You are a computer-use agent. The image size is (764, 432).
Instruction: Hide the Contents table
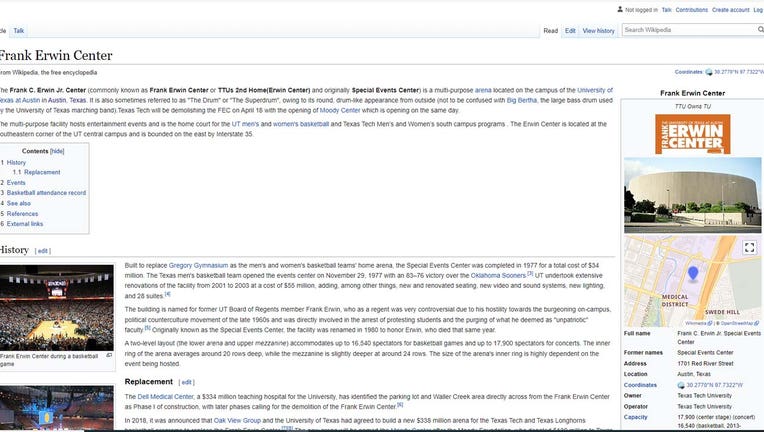coord(57,151)
